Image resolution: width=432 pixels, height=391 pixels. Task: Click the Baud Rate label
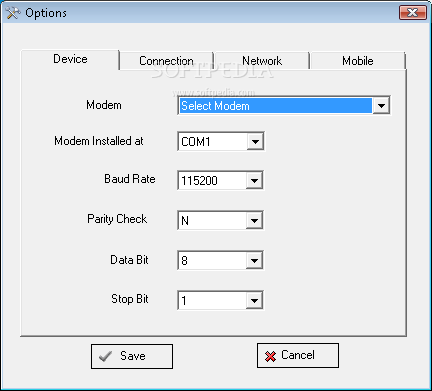[130, 179]
